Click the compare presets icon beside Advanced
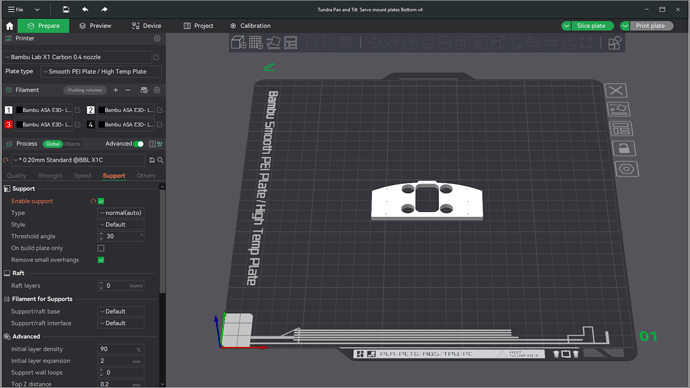Viewport: 690px width, 388px height. [x=152, y=144]
